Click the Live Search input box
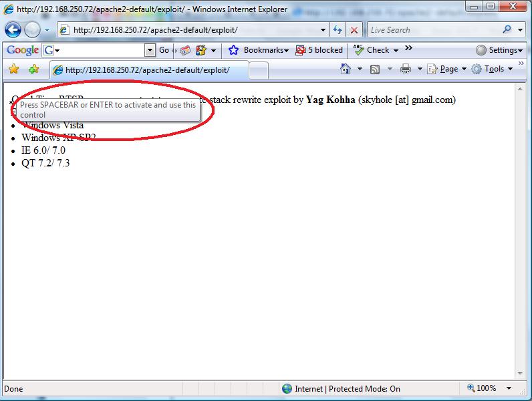The width and height of the screenshot is (532, 401). point(434,30)
